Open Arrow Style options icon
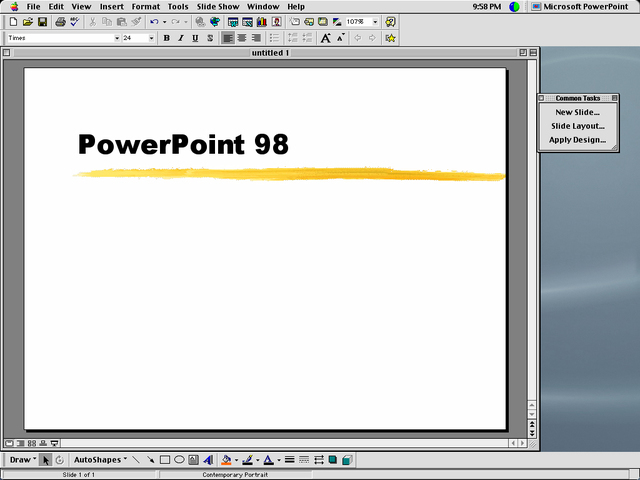 pos(319,460)
